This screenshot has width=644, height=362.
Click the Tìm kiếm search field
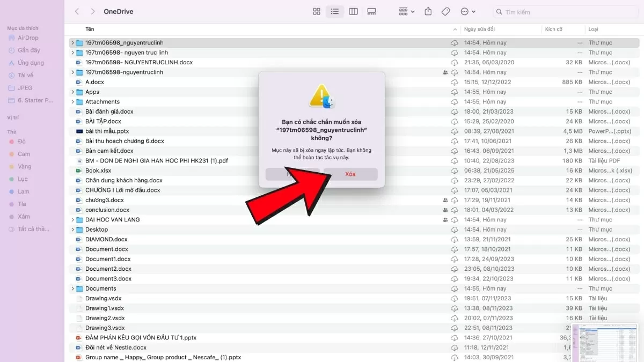coord(566,12)
